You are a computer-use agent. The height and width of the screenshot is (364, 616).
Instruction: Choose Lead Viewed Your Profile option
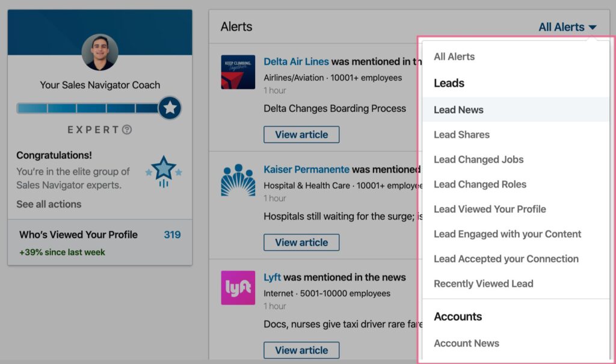click(490, 209)
